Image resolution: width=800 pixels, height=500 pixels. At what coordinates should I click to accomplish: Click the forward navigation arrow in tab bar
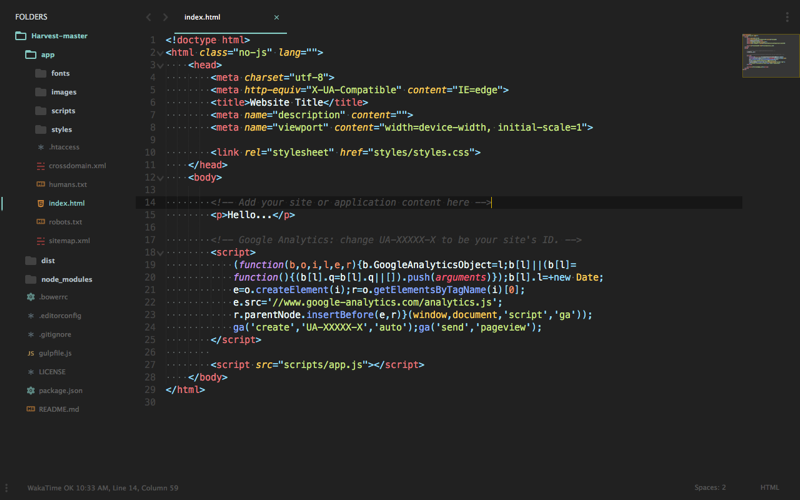[165, 17]
